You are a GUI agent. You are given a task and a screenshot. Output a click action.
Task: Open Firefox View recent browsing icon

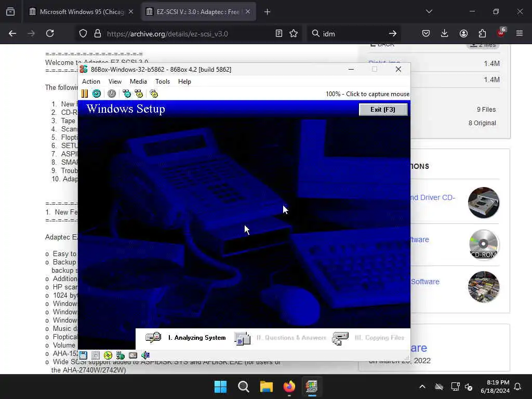10,12
